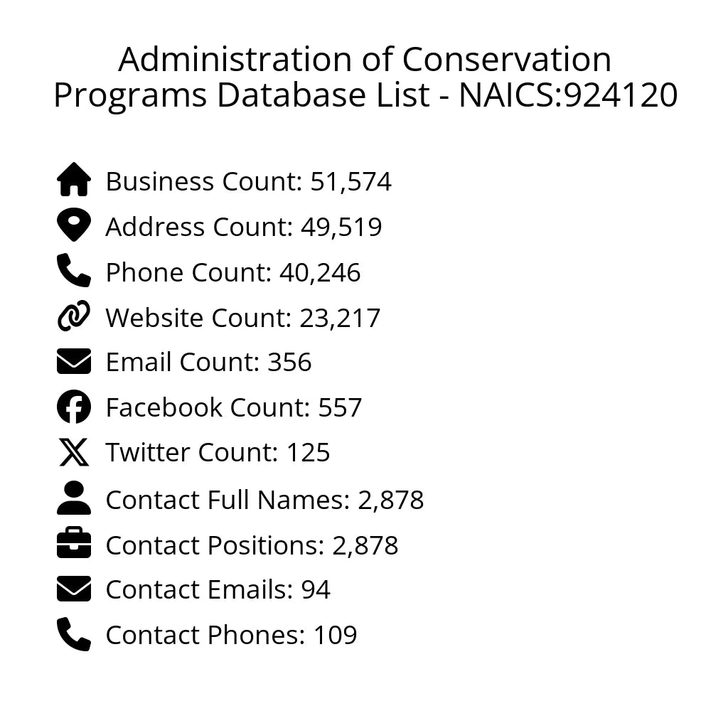Screen dimensions: 728x728
Task: Click the phone icon beside Phone Count
Action: pyautogui.click(x=74, y=271)
